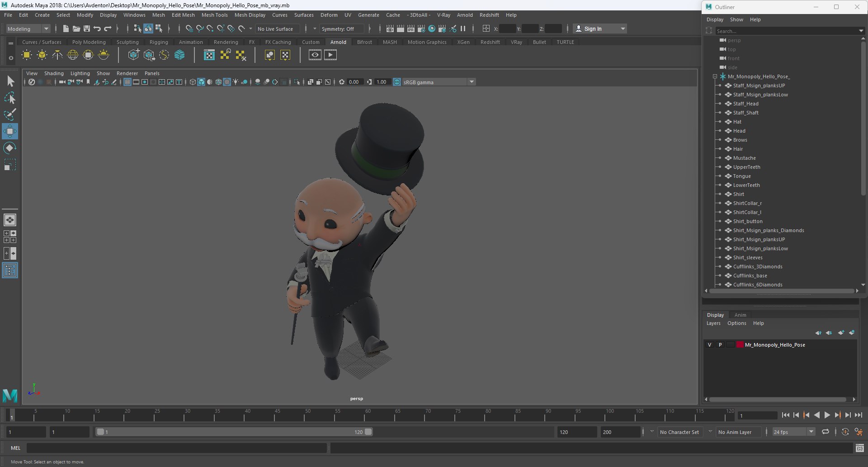The image size is (868, 467).
Task: Click the Arnold TX manager icon
Action: point(209,55)
